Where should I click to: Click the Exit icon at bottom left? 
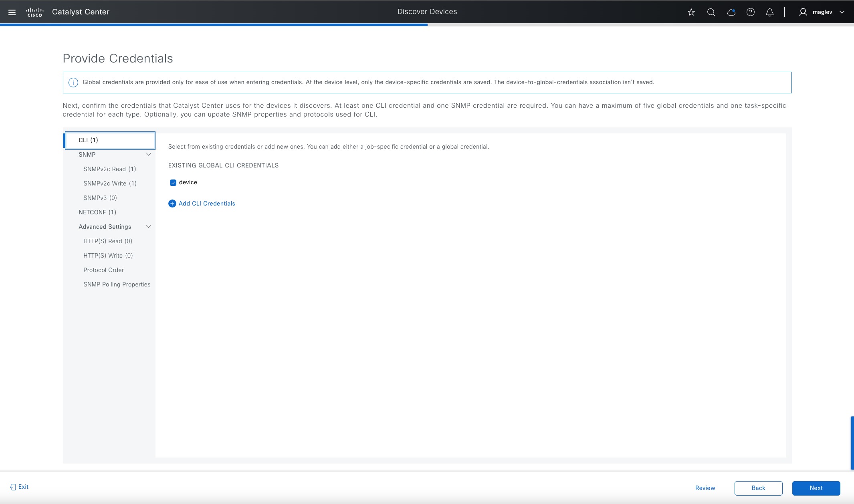pyautogui.click(x=12, y=486)
